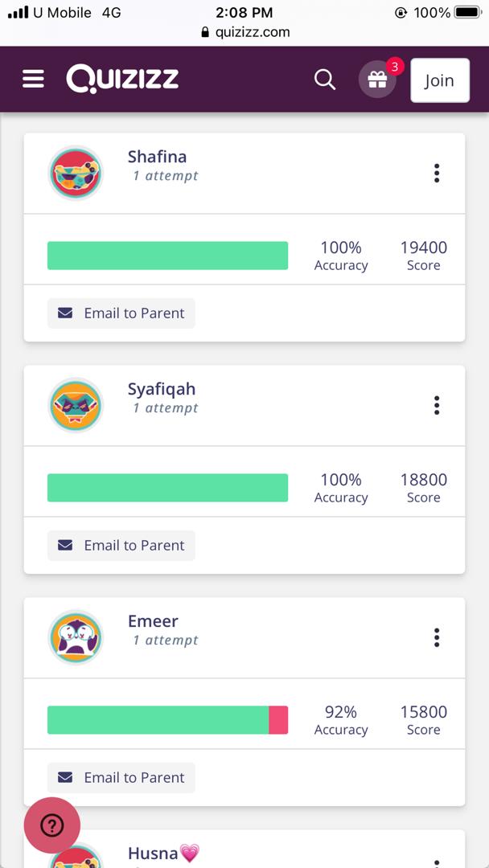Image resolution: width=489 pixels, height=868 pixels.
Task: Open the gift rewards icon
Action: point(377,80)
